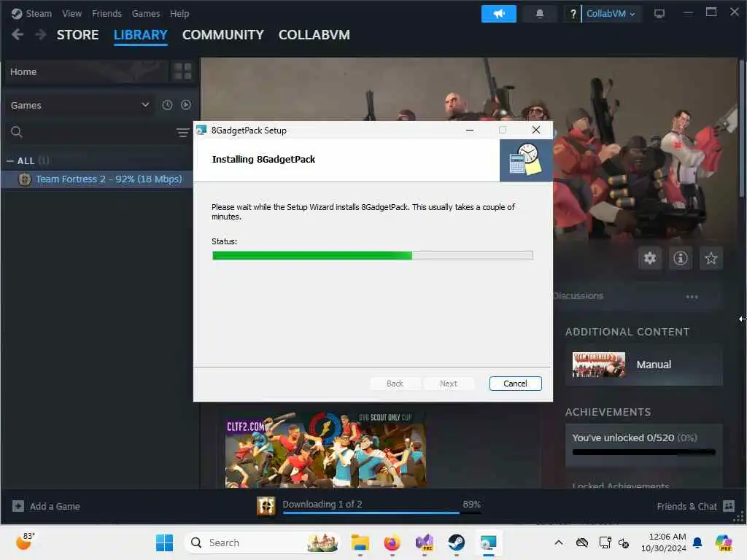Open Friends & Chat
Screen dimensions: 747x560
coord(686,506)
